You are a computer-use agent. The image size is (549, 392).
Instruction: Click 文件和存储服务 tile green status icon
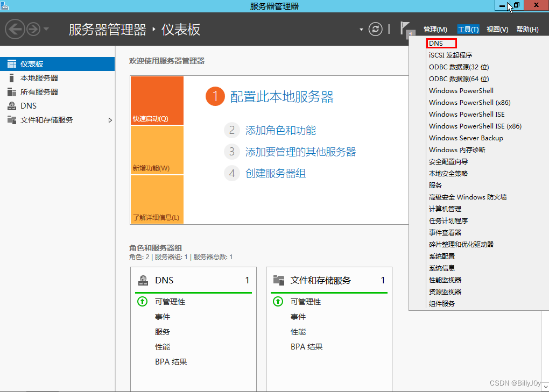[x=278, y=302]
